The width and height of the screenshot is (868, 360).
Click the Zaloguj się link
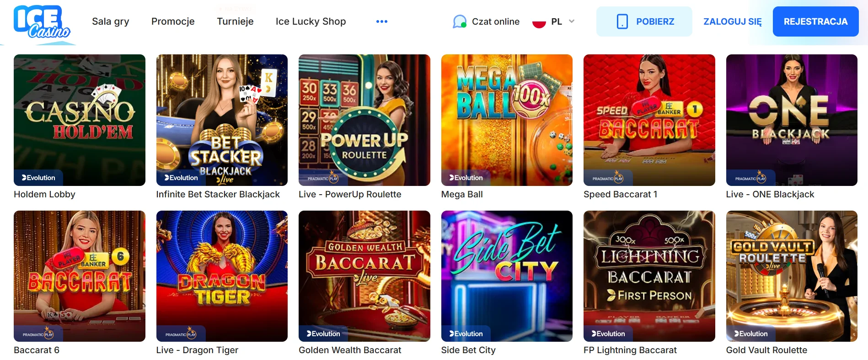(x=733, y=21)
